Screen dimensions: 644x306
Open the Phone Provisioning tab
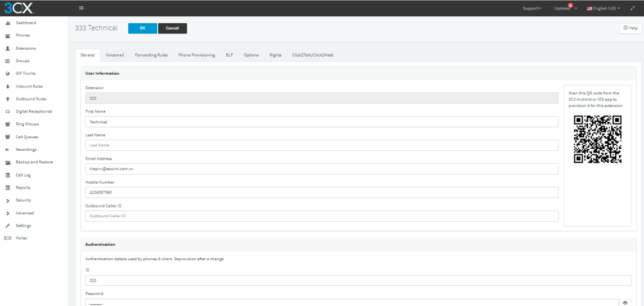[x=197, y=55]
